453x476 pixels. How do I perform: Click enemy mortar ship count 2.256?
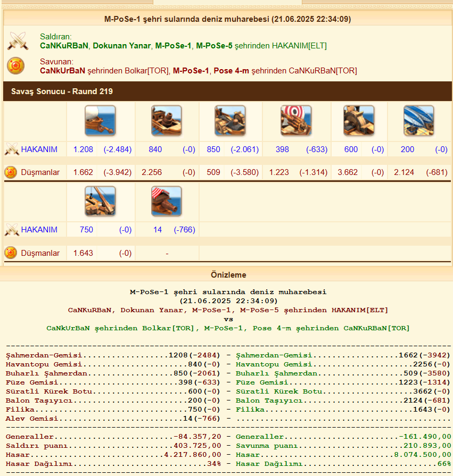click(x=152, y=172)
